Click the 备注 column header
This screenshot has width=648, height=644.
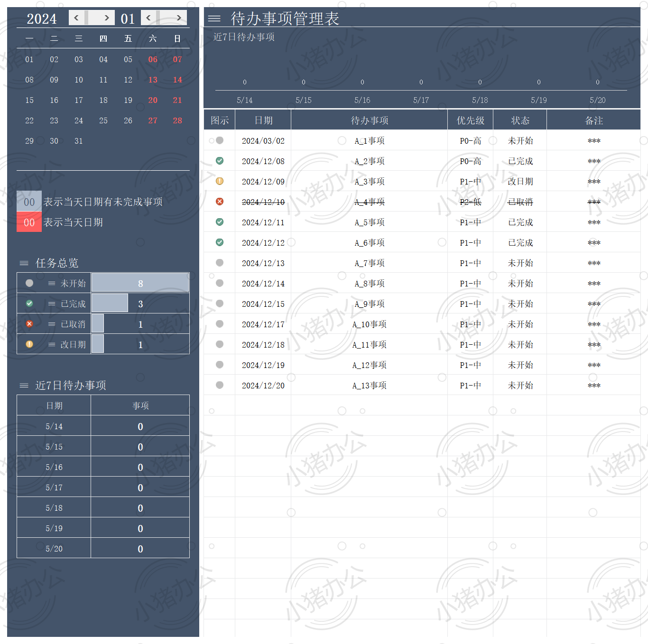click(x=594, y=120)
